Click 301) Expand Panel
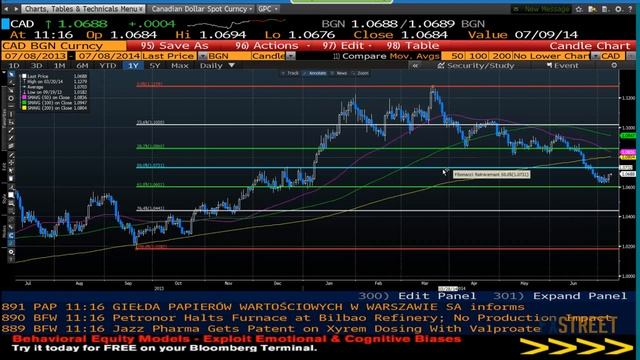 560,296
